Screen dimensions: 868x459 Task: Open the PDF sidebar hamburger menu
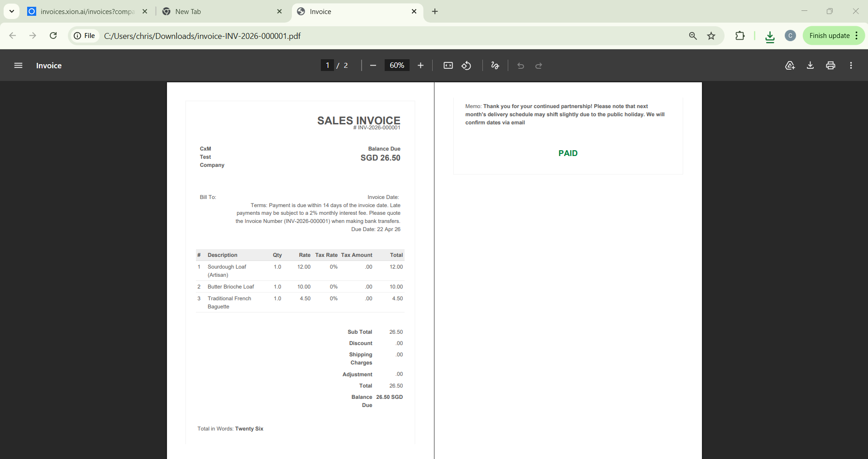[18, 66]
